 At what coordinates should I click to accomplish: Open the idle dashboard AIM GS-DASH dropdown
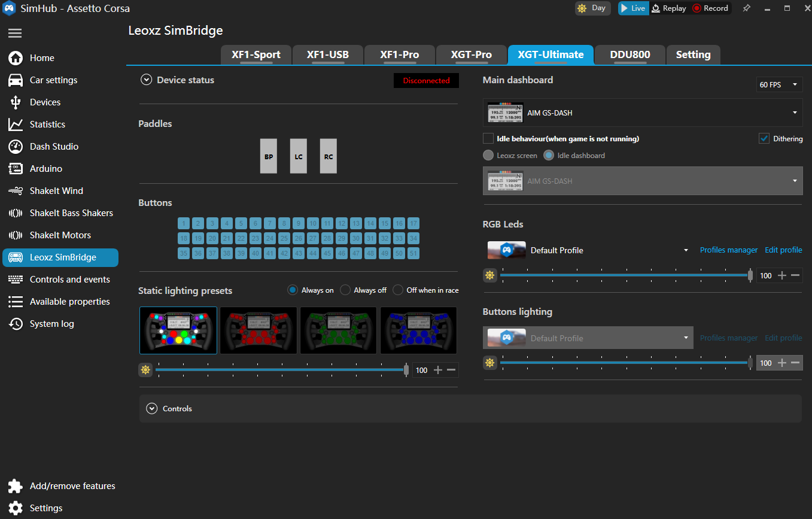coord(643,181)
